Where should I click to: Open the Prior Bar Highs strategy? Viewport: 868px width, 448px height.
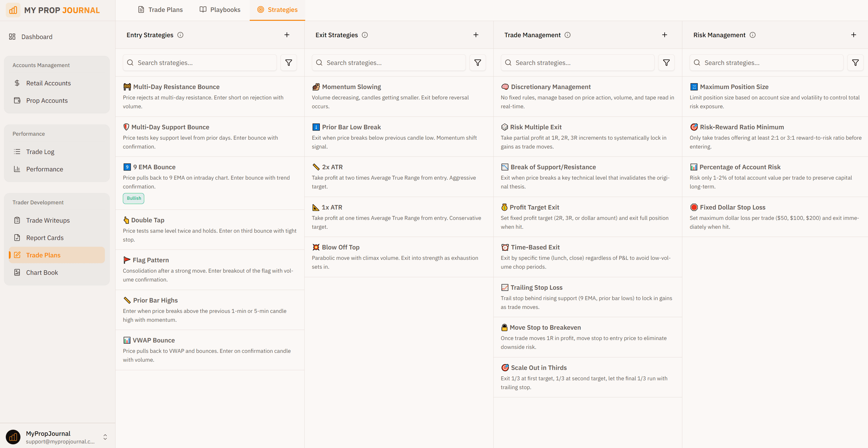[210, 310]
